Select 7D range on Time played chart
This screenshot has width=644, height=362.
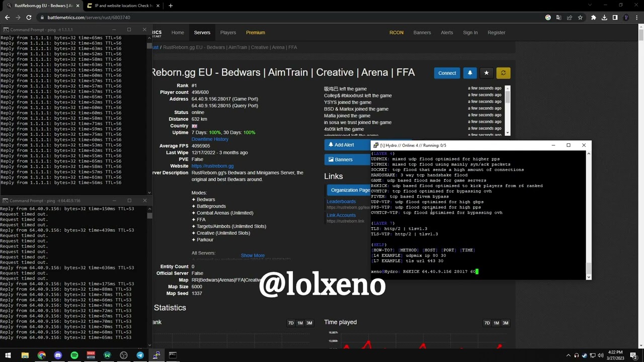click(x=487, y=323)
